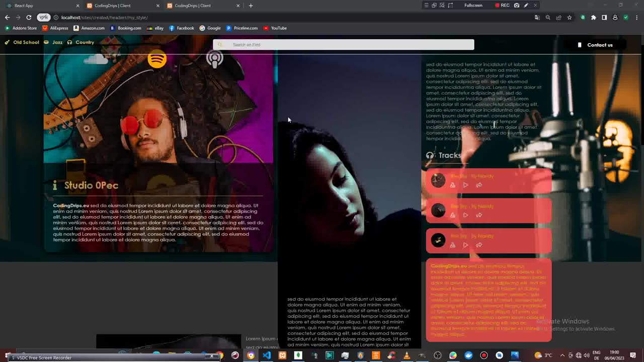Screen dimensions: 644x362
Task: Open the Facebook bookmark
Action: (x=182, y=28)
